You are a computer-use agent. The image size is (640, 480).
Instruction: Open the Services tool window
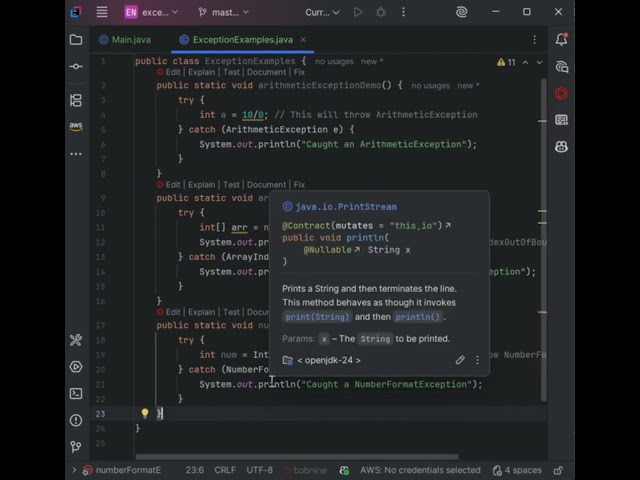click(76, 367)
